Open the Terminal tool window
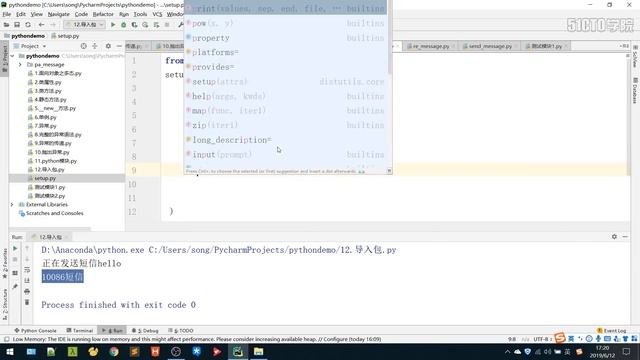This screenshot has width=640, height=360. click(x=80, y=331)
